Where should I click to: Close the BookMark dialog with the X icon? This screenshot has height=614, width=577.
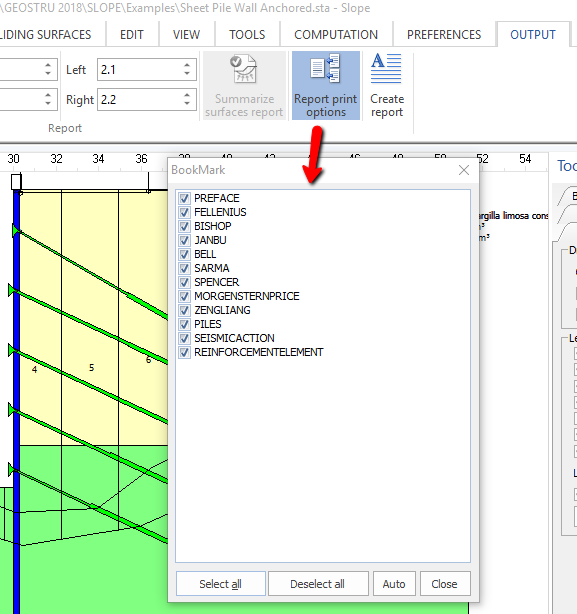coord(464,170)
